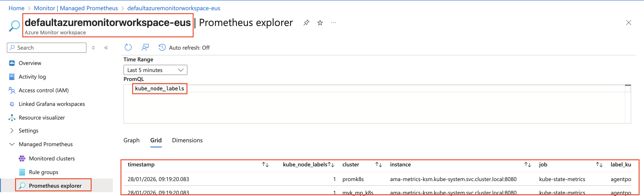644x196 pixels.
Task: Click the first row timestamp 09:19:20.083
Action: click(158, 179)
